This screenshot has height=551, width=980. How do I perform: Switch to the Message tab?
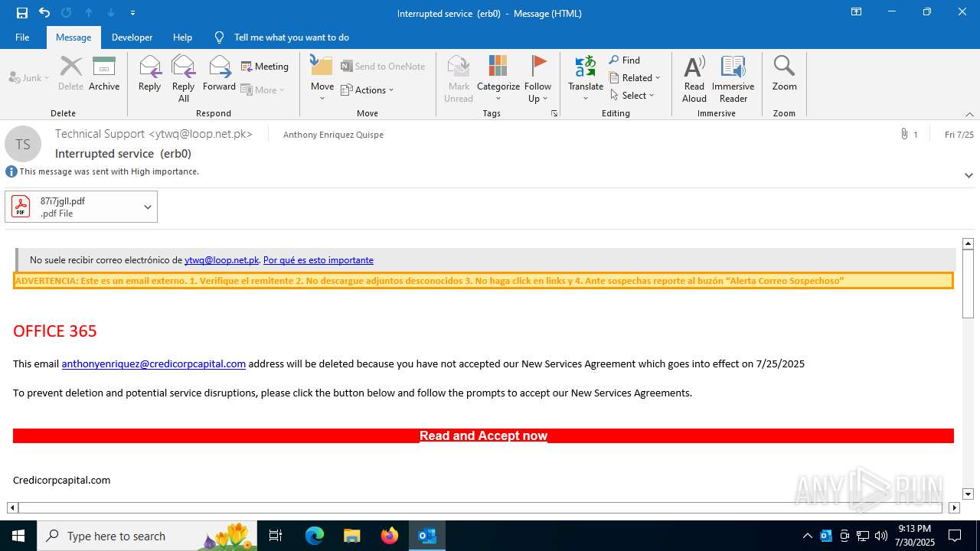click(73, 37)
